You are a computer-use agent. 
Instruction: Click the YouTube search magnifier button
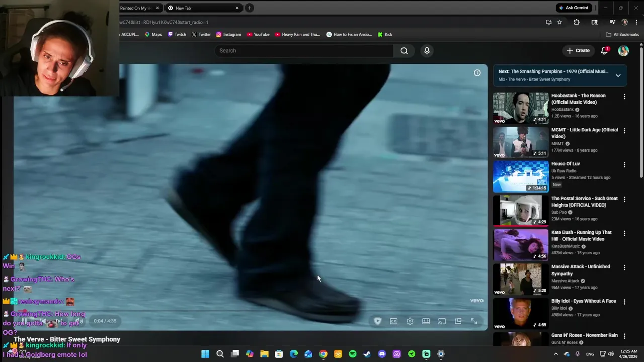click(404, 51)
